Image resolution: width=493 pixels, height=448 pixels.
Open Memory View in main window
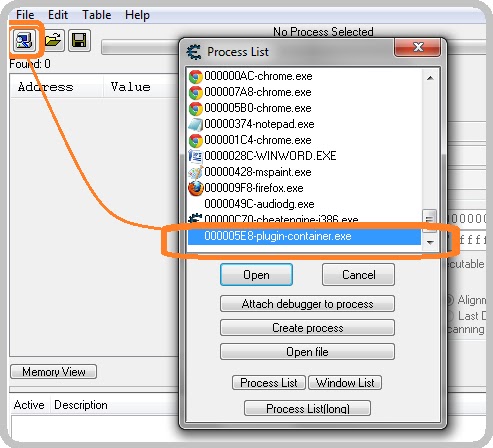[x=54, y=372]
